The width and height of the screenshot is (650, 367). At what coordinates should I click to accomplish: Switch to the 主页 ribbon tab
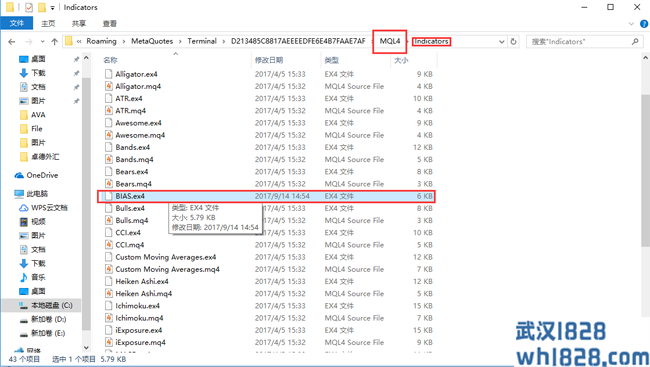click(48, 23)
